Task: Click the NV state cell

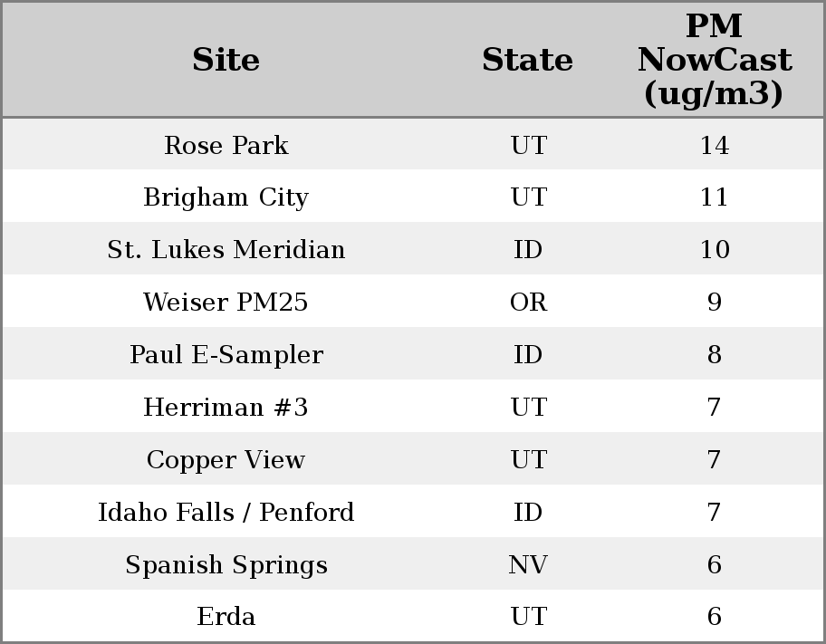Action: point(527,565)
